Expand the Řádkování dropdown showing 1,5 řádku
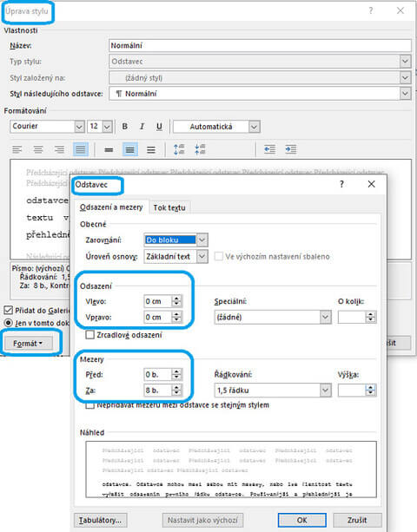The image size is (417, 532). click(x=273, y=391)
